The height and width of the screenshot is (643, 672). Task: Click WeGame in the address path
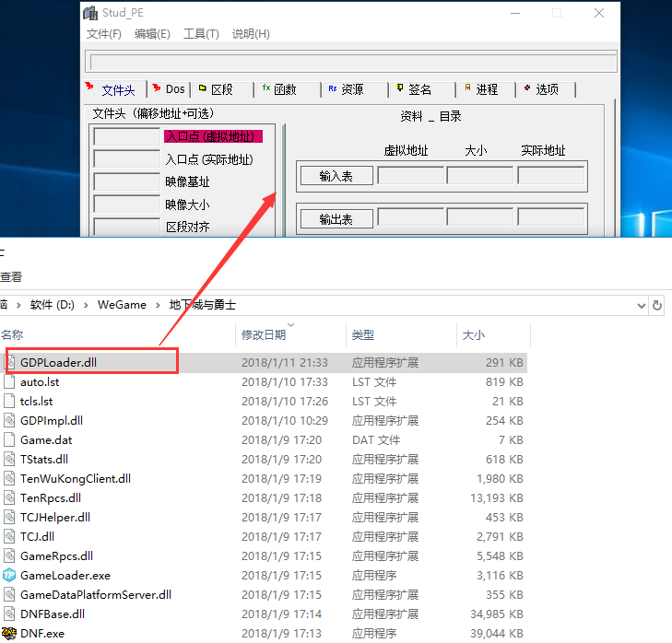[122, 305]
